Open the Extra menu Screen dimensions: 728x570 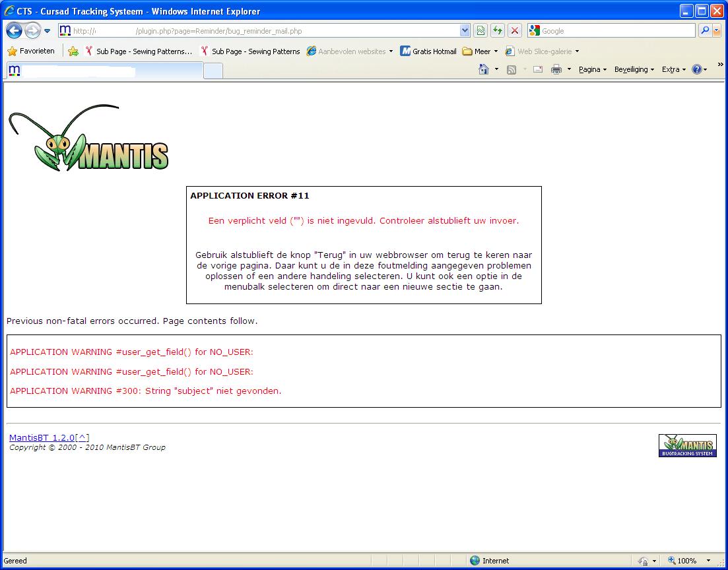point(673,69)
